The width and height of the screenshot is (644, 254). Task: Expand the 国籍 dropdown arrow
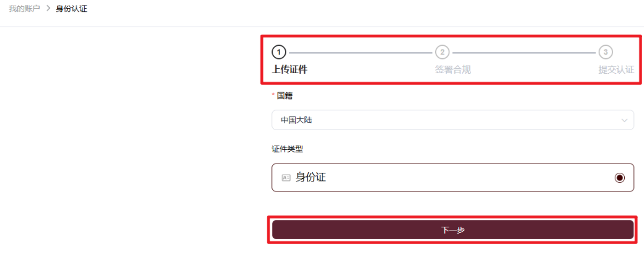click(x=625, y=120)
